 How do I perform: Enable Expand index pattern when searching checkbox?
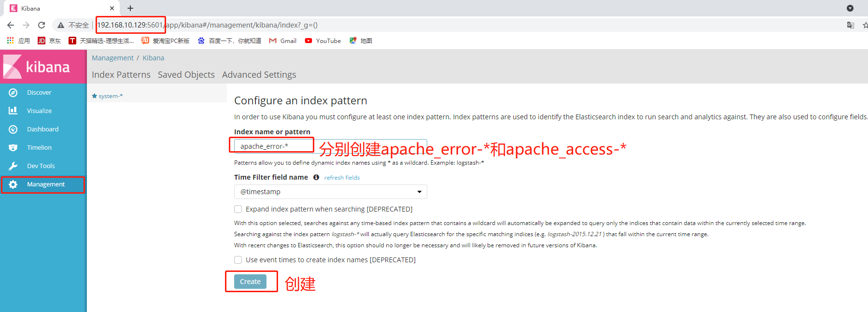[238, 209]
